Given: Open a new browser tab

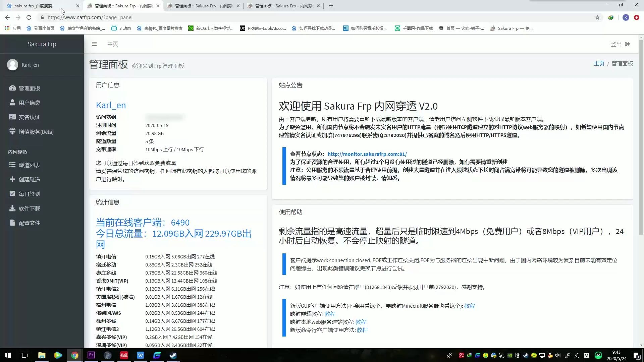Looking at the screenshot, I should [x=331, y=6].
